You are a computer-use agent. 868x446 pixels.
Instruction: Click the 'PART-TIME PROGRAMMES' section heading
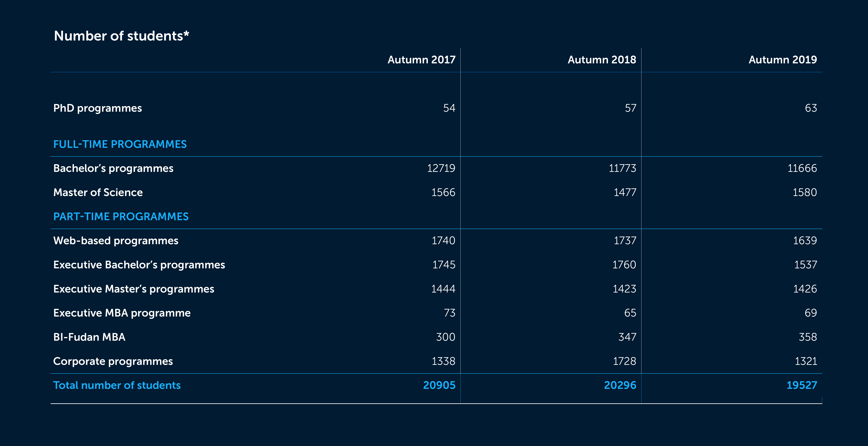tap(121, 217)
